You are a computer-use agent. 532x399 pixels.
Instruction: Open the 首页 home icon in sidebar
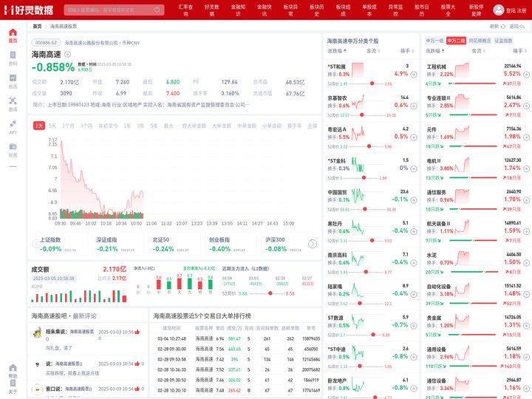tap(13, 33)
